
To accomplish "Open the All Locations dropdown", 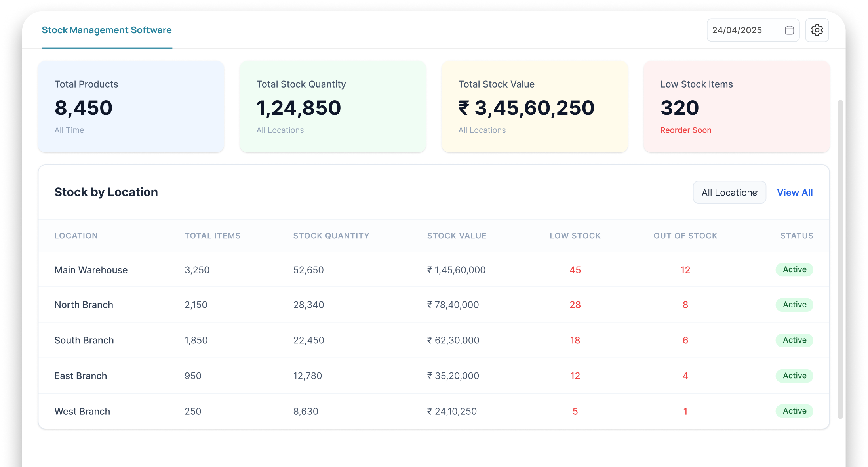I will pos(729,193).
